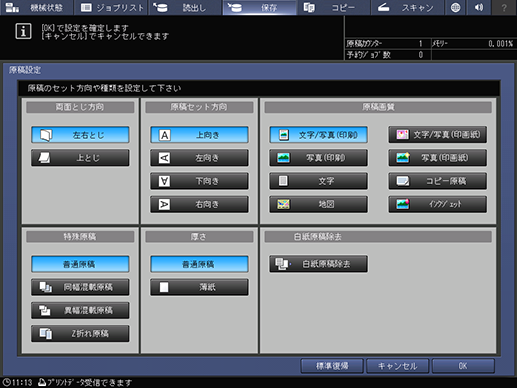The width and height of the screenshot is (517, 388).
Task: Select 異幅混載原稿 mixed original
Action: pyautogui.click(x=80, y=310)
